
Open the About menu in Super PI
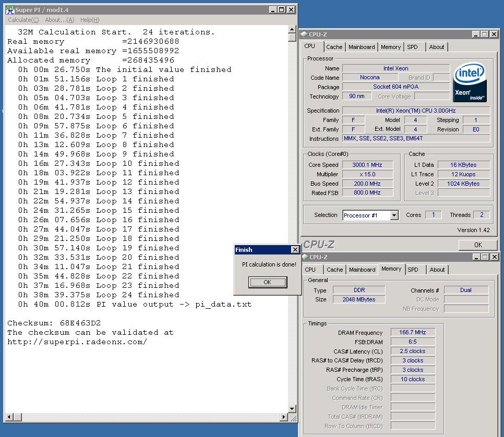tap(59, 20)
